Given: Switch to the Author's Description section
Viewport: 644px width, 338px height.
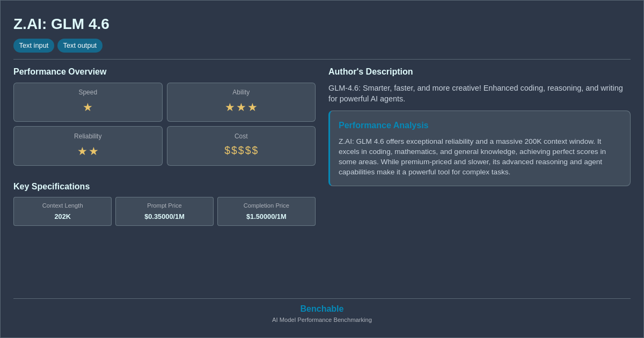Looking at the screenshot, I should [x=370, y=71].
